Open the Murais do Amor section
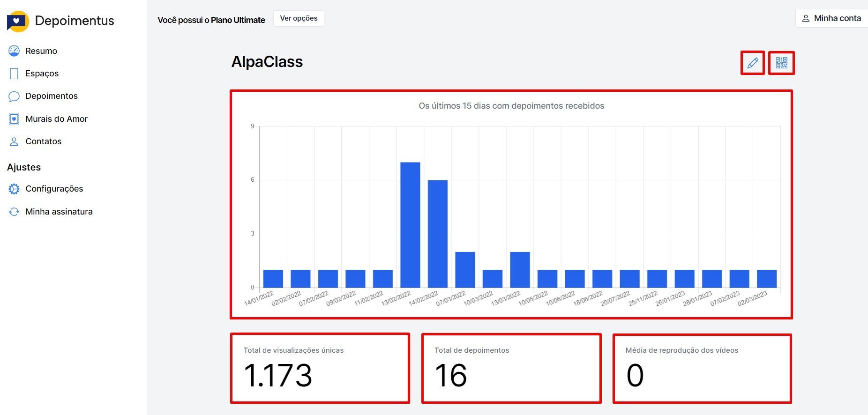The width and height of the screenshot is (868, 415). (56, 119)
